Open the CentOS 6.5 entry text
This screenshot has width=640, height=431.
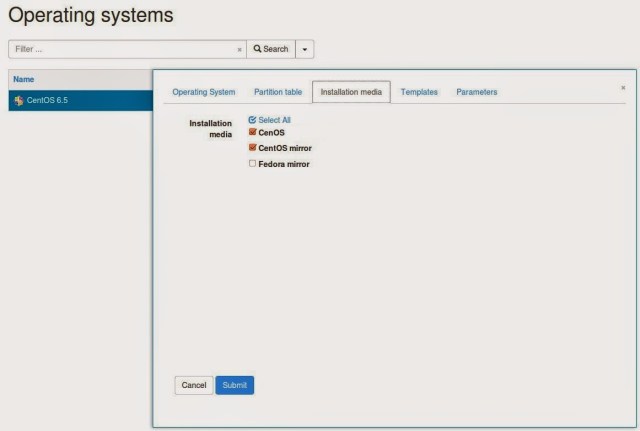tap(47, 100)
